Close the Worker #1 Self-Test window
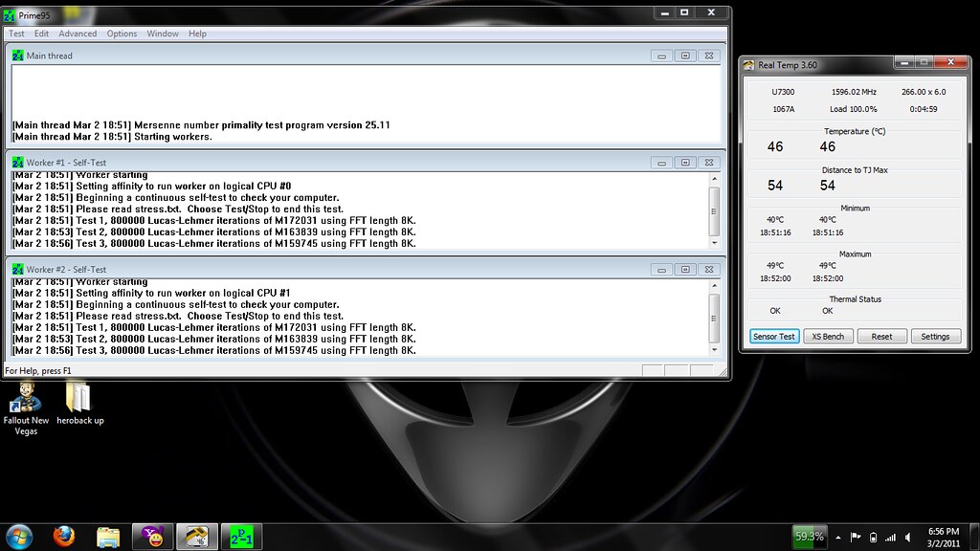Viewport: 980px width, 551px height. tap(709, 163)
